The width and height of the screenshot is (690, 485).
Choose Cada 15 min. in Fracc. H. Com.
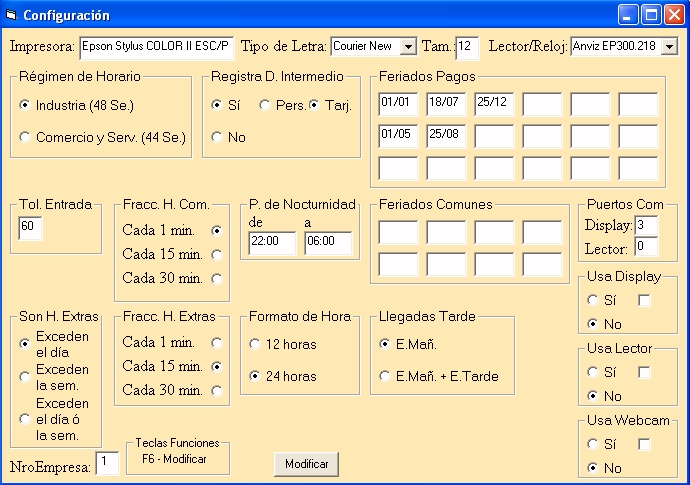(x=216, y=255)
